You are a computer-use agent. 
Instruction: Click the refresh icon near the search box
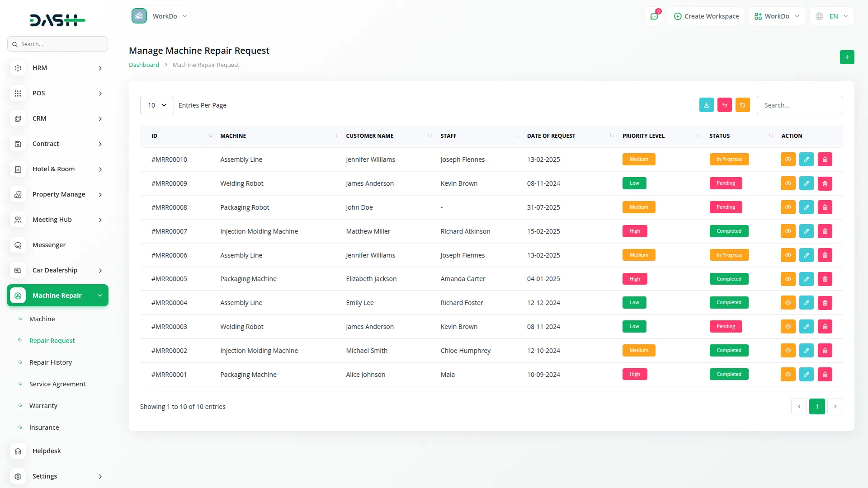(x=743, y=105)
